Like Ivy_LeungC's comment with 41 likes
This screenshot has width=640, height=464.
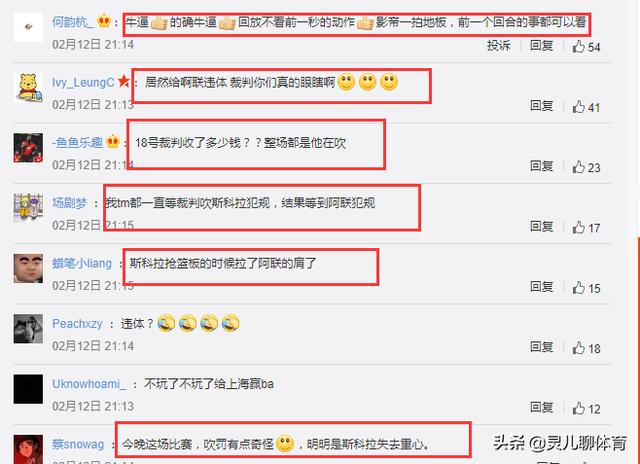tap(578, 107)
